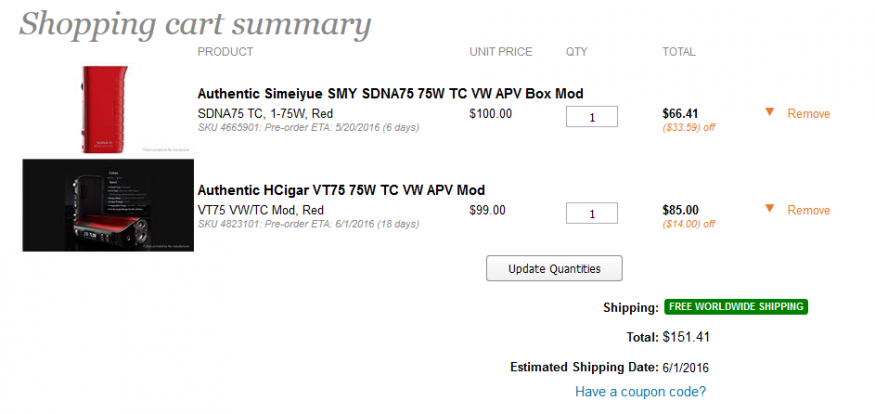Image resolution: width=875 pixels, height=414 pixels.
Task: Click the Shopping cart summary heading
Action: click(x=195, y=25)
